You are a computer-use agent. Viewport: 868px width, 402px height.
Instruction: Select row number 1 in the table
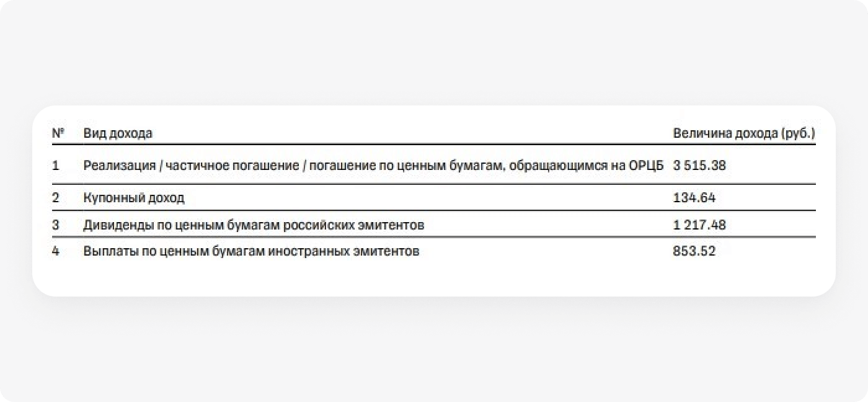click(56, 166)
